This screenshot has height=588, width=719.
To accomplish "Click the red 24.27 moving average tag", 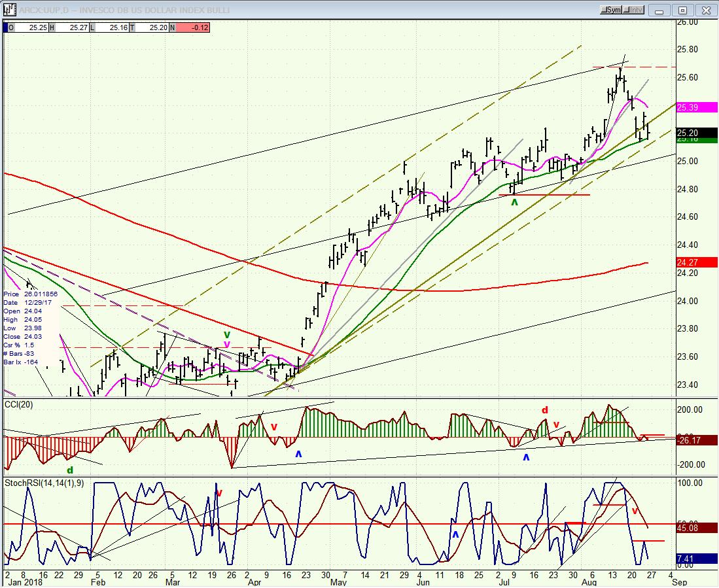I will (697, 263).
